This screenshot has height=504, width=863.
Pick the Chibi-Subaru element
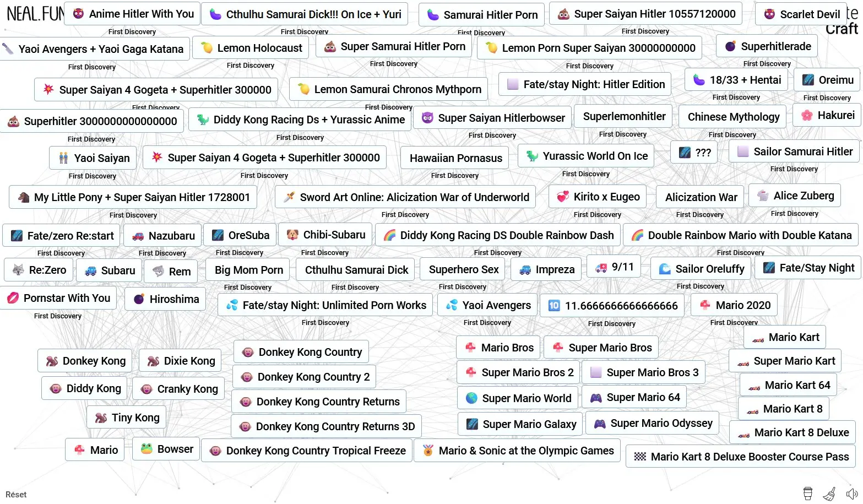325,235
